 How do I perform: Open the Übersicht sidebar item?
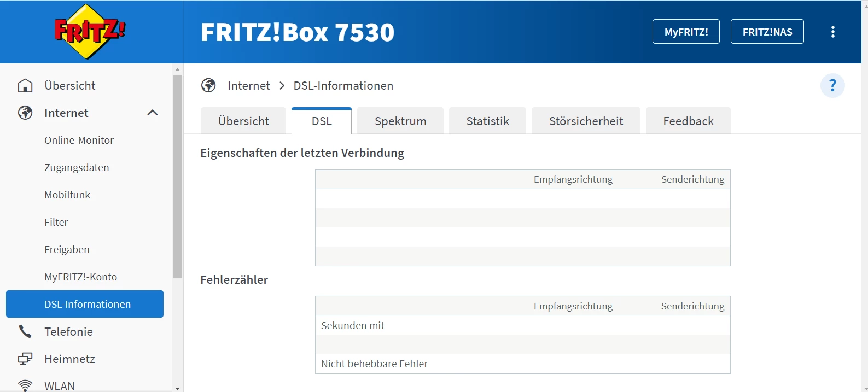[x=70, y=86]
